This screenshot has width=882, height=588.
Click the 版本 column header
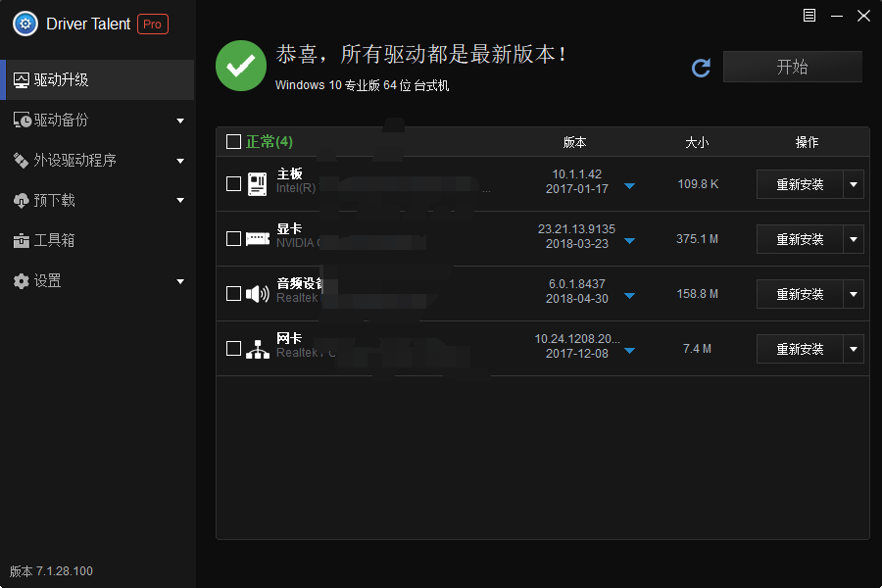(x=575, y=142)
